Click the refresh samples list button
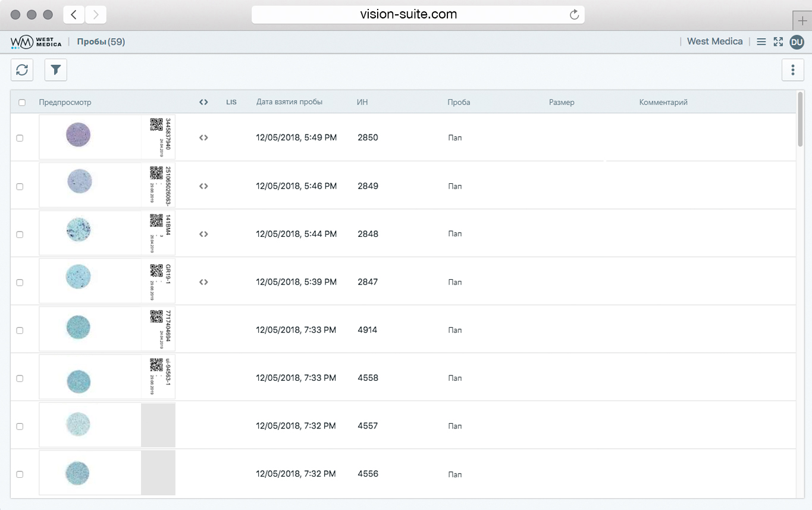This screenshot has height=510, width=812. click(22, 70)
